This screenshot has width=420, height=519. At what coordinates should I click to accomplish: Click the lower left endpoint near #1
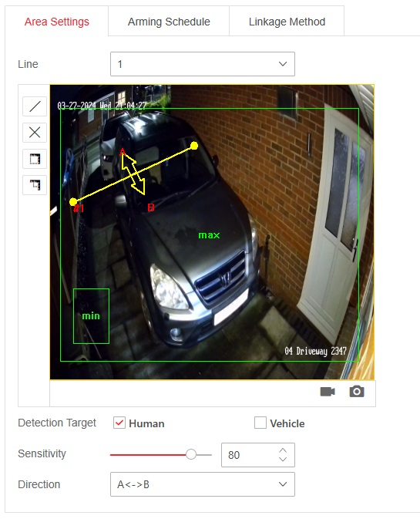[x=73, y=201]
